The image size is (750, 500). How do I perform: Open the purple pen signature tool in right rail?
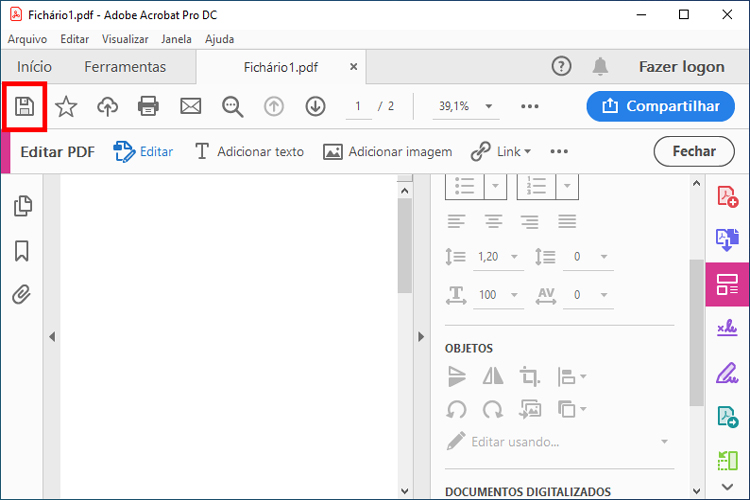727,373
